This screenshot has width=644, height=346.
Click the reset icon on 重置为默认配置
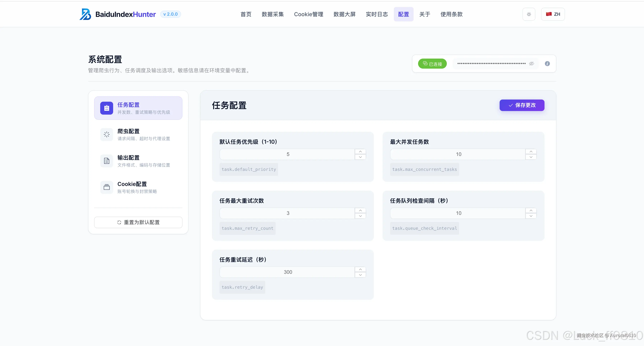point(119,222)
